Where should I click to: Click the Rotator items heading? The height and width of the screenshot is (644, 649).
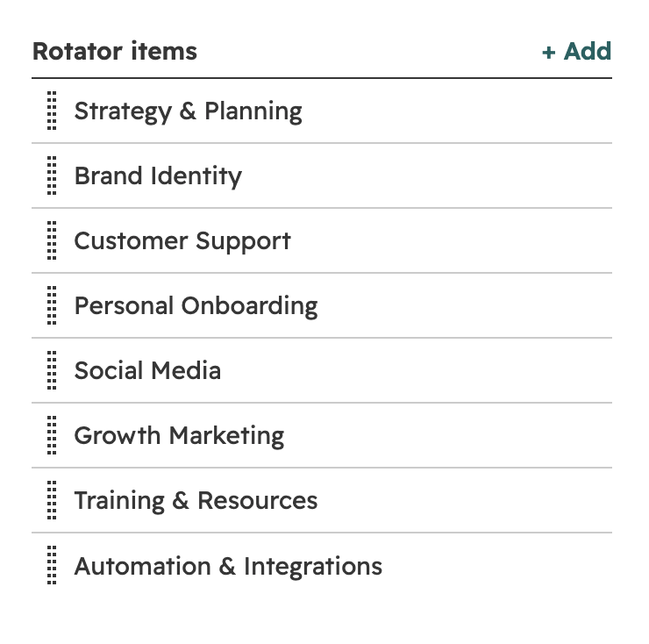click(115, 52)
